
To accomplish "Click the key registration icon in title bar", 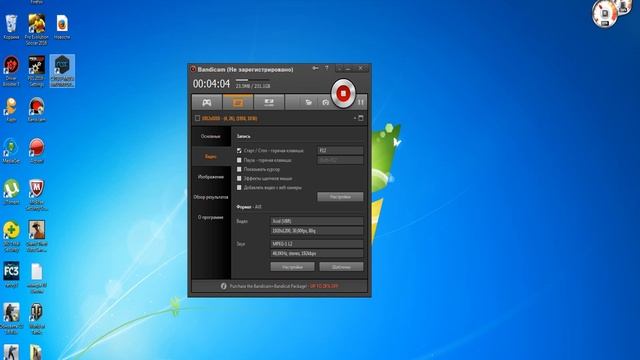I will [x=315, y=68].
